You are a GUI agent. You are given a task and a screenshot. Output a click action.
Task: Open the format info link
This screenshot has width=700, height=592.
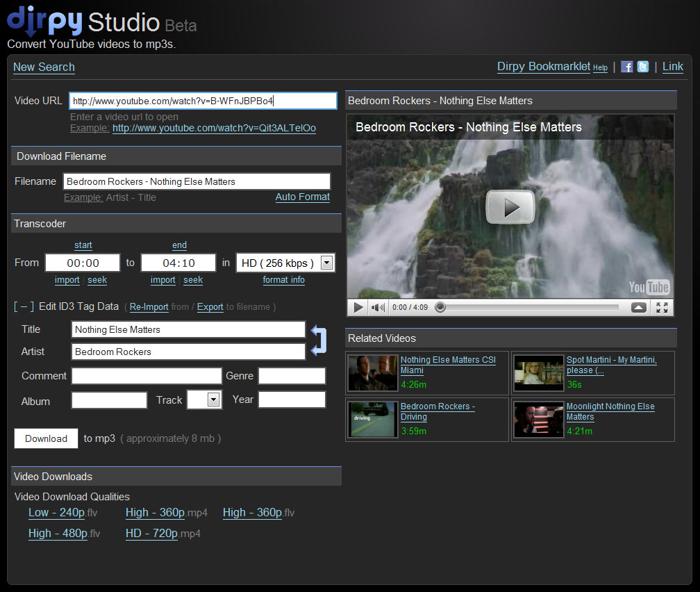[x=283, y=280]
